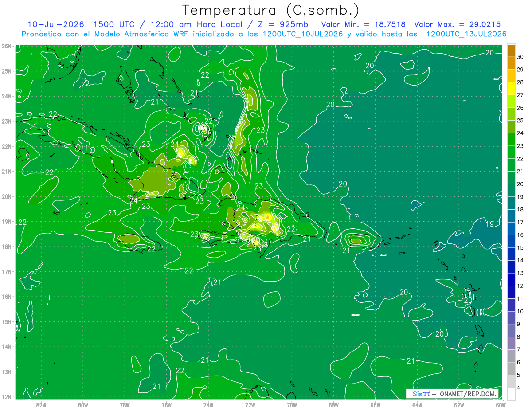This screenshot has height=411, width=532.
Task: Pick the deep blue swatch between 12 and 13
Action: [x=511, y=280]
